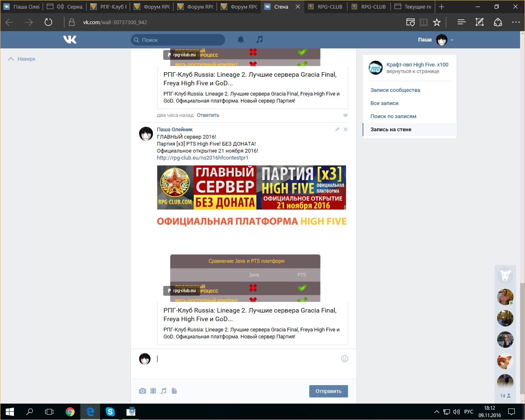Viewport: 525px width, 420px height.
Task: Delete Паша Олейник's post with the X
Action: [x=345, y=129]
